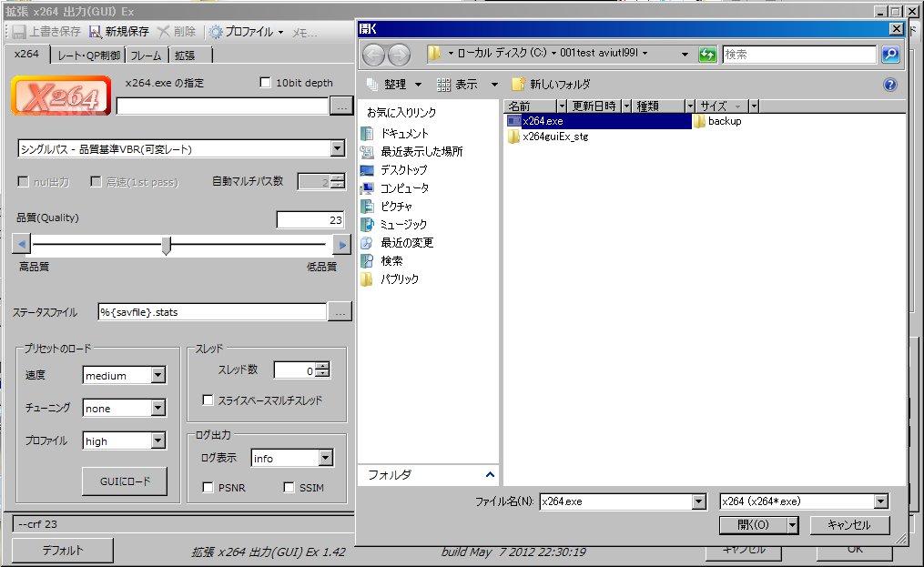Viewport: 924px width, 567px height.
Task: Open Computer (コンピュータ) link
Action: 395,188
